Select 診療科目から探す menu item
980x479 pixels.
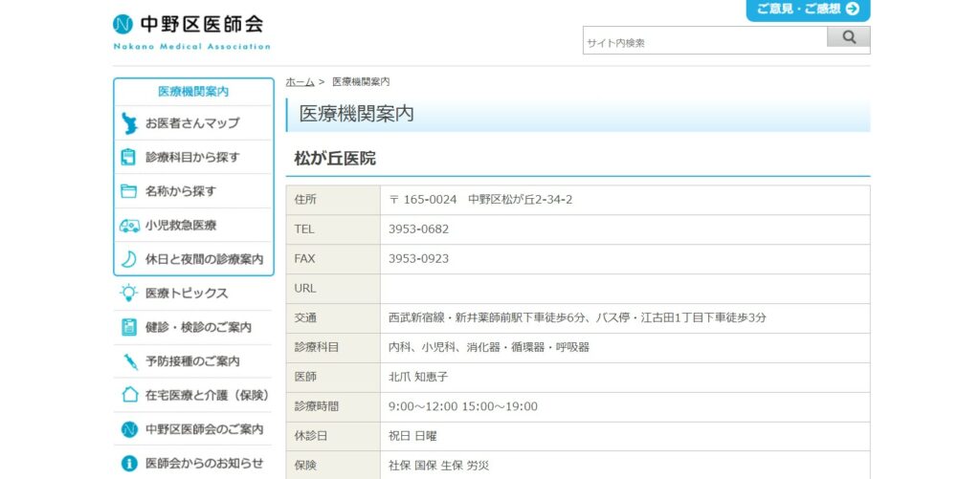[193, 157]
